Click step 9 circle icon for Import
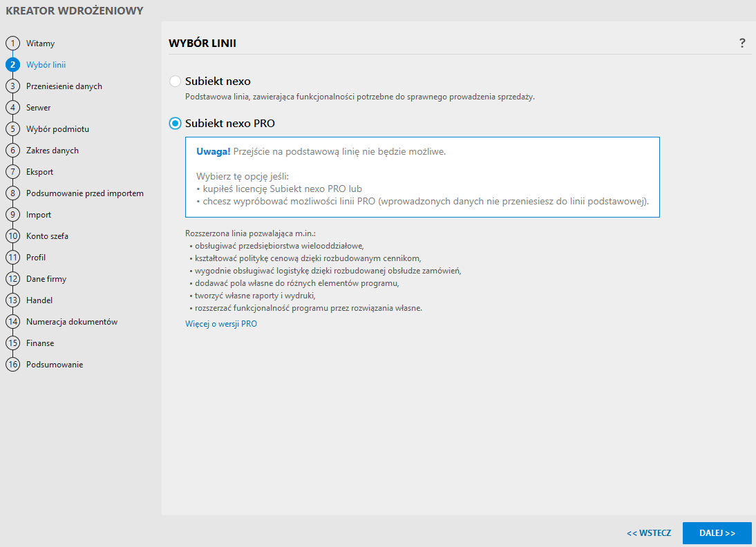 click(x=12, y=215)
